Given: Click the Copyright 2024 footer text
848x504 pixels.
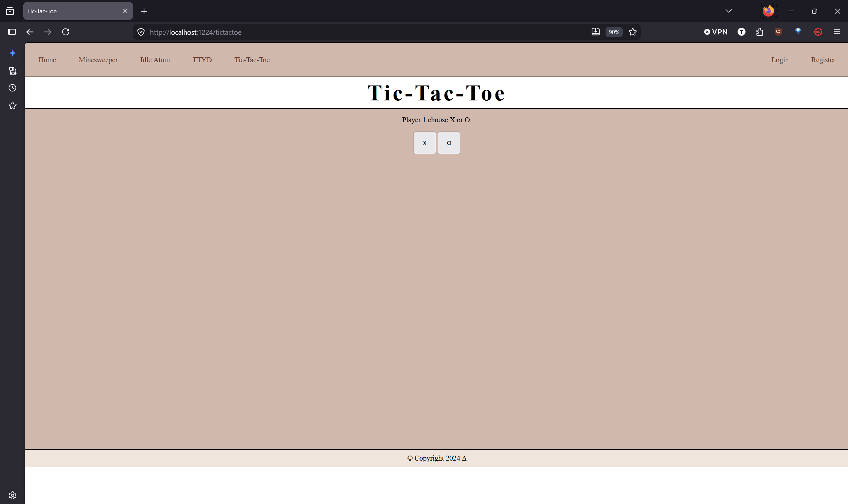Looking at the screenshot, I should coord(437,458).
